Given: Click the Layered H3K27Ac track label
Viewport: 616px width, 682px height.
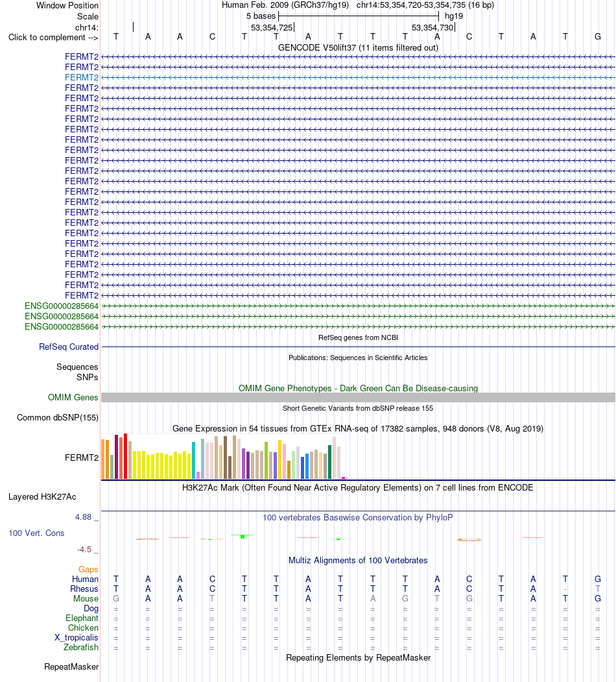Looking at the screenshot, I should click(x=42, y=496).
